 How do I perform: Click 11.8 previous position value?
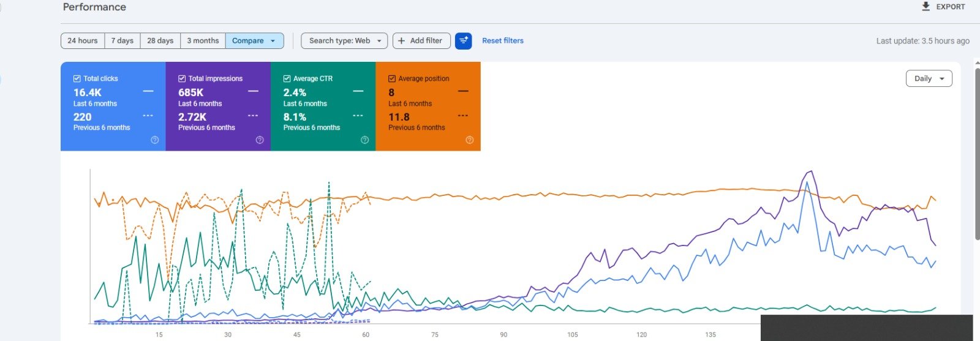[x=399, y=117]
